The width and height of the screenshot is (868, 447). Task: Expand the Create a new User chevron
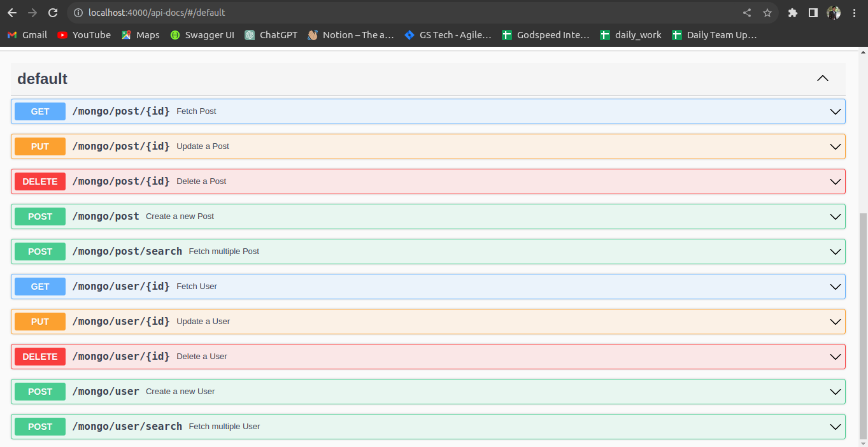[836, 392]
